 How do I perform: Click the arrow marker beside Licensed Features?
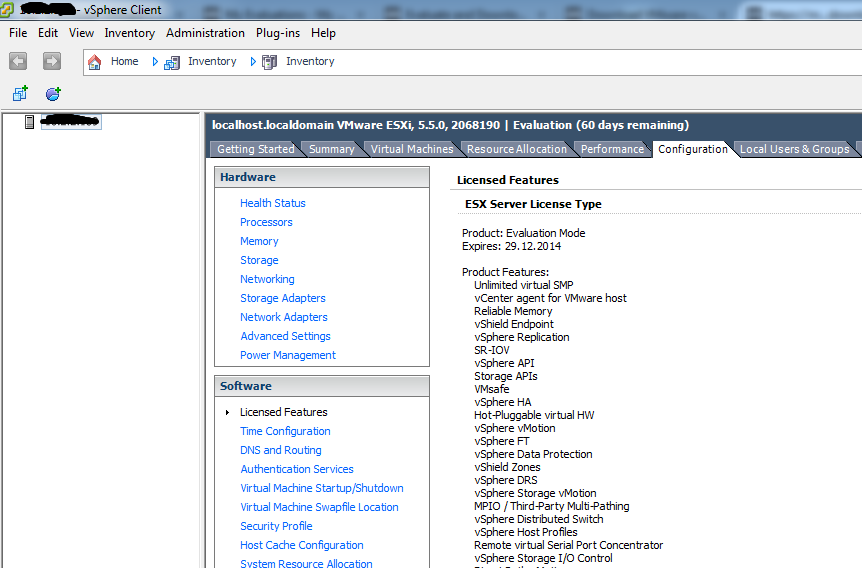point(227,412)
